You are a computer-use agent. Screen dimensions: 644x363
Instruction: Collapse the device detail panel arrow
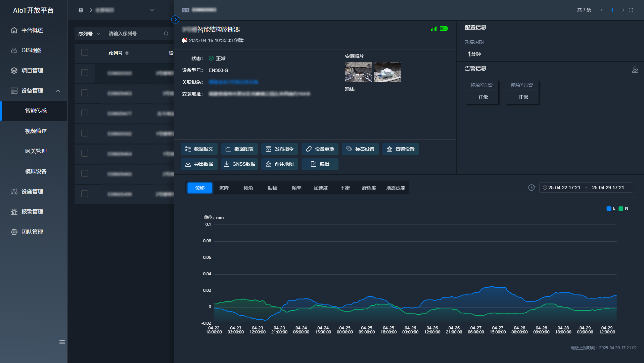[175, 19]
